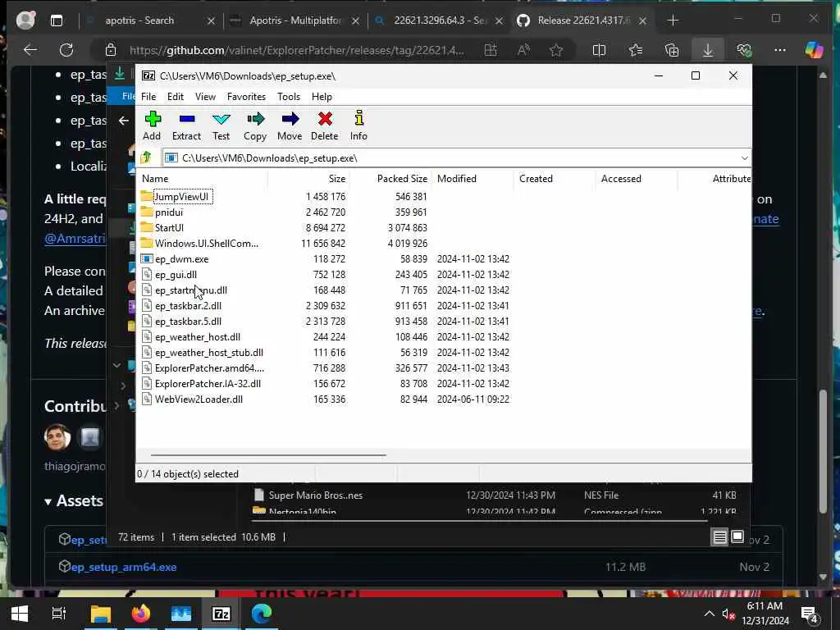Open the Tools menu
Screen dimensions: 840x630
[289, 97]
